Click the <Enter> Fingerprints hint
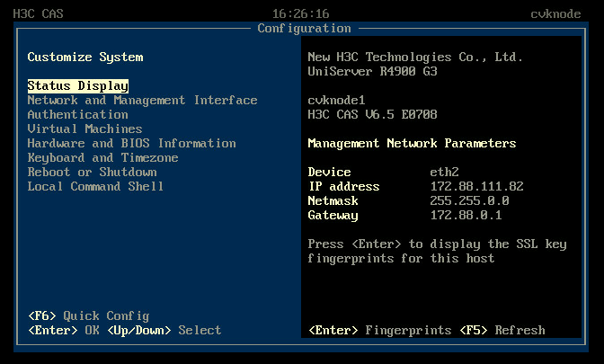This screenshot has height=364, width=604. (380, 331)
